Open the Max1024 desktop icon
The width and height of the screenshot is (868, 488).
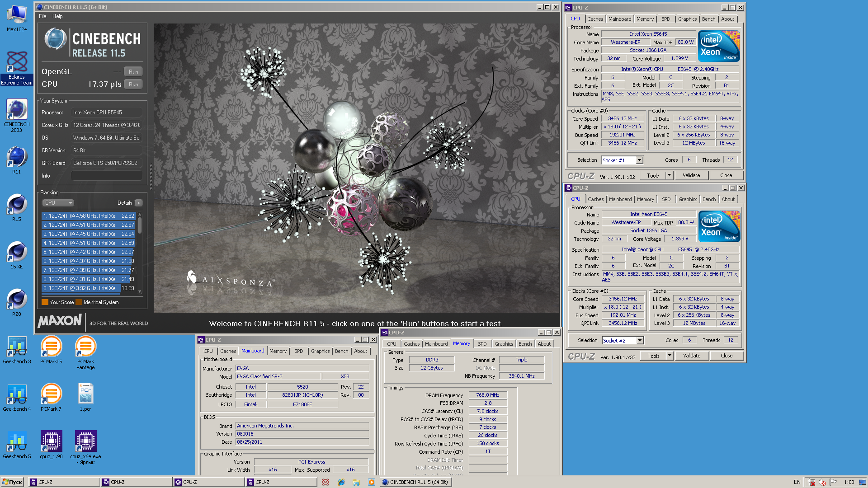17,18
